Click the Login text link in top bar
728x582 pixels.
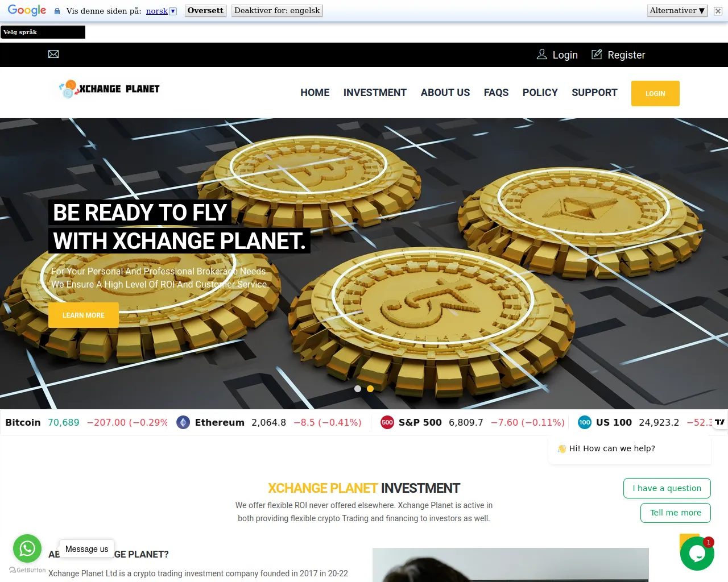click(x=565, y=55)
